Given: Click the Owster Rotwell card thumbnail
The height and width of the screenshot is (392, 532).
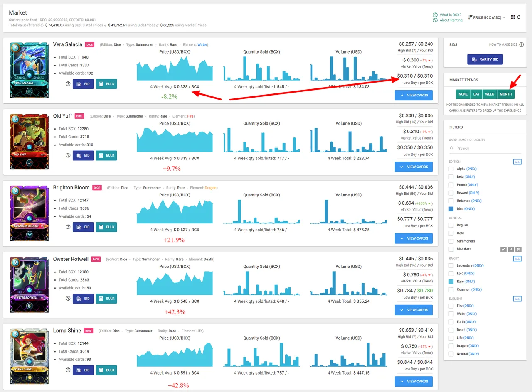Looking at the screenshot, I should 29,285.
